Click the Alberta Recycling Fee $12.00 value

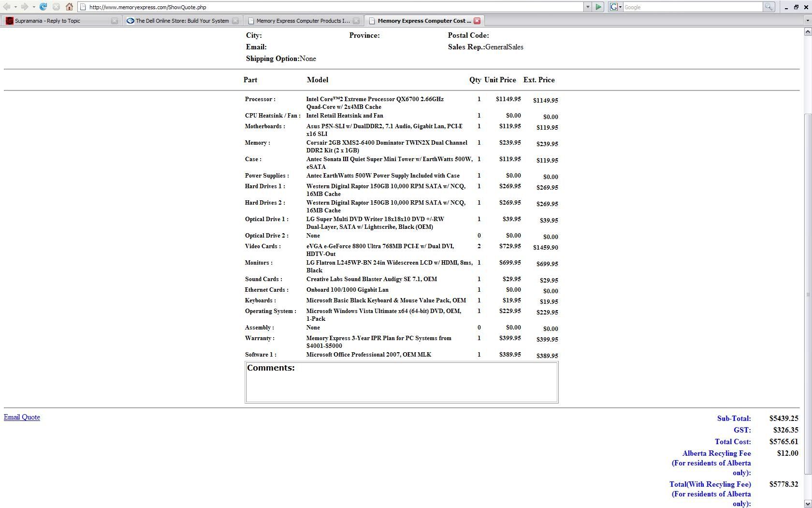(788, 453)
